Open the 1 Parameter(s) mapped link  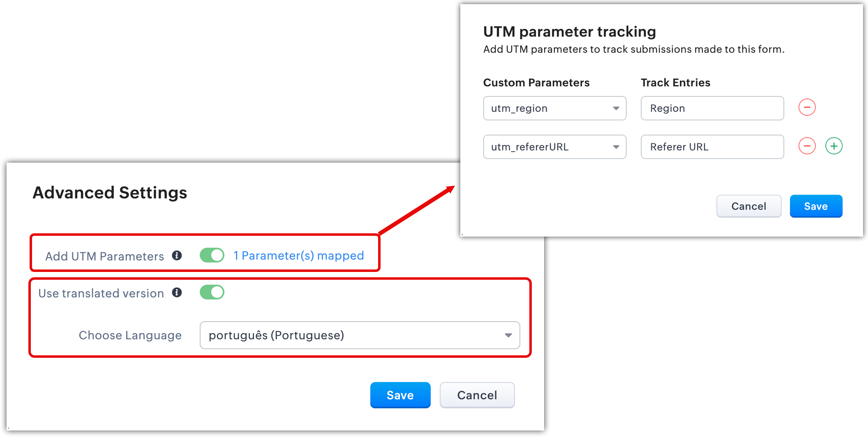coord(299,256)
